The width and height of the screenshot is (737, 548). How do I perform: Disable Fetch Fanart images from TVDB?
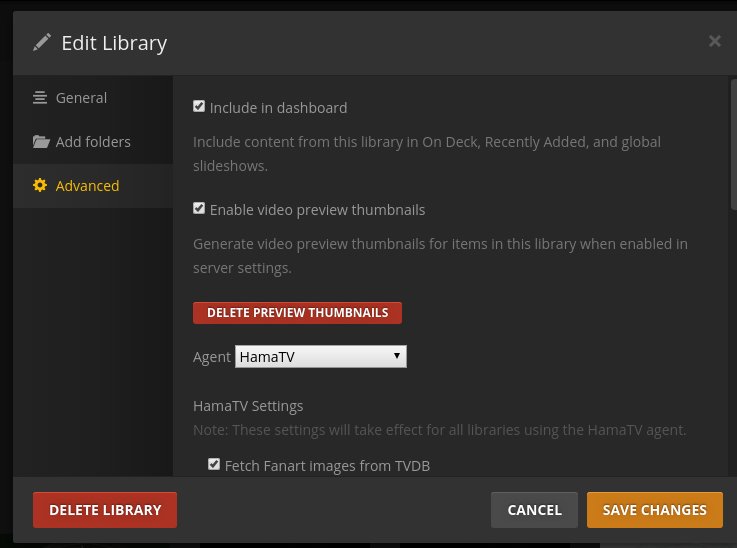[214, 464]
